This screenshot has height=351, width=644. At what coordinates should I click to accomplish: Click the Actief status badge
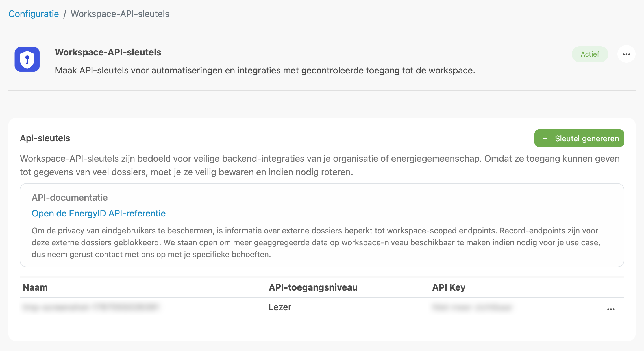590,54
